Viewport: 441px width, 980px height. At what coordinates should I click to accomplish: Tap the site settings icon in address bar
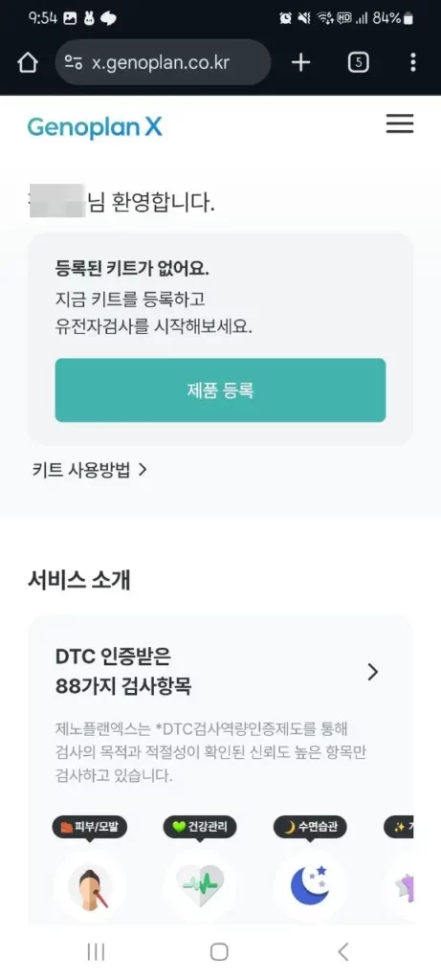coord(74,62)
